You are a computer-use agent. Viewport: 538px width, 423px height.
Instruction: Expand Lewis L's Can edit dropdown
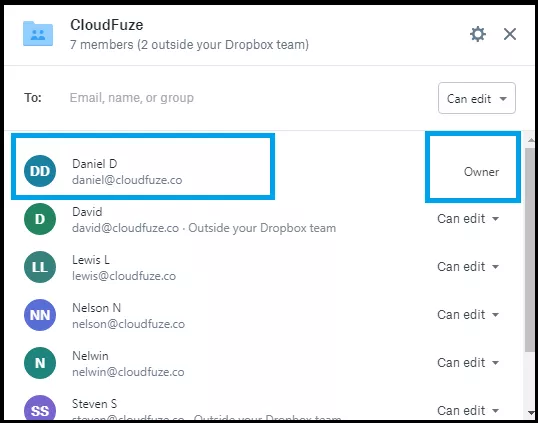pos(468,267)
